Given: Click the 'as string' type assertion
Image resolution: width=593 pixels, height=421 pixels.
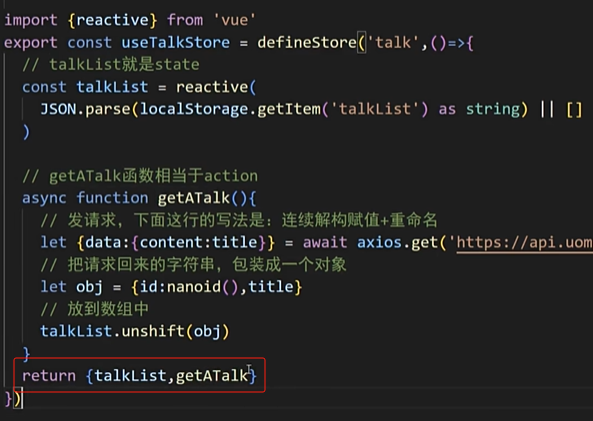Looking at the screenshot, I should [x=479, y=109].
